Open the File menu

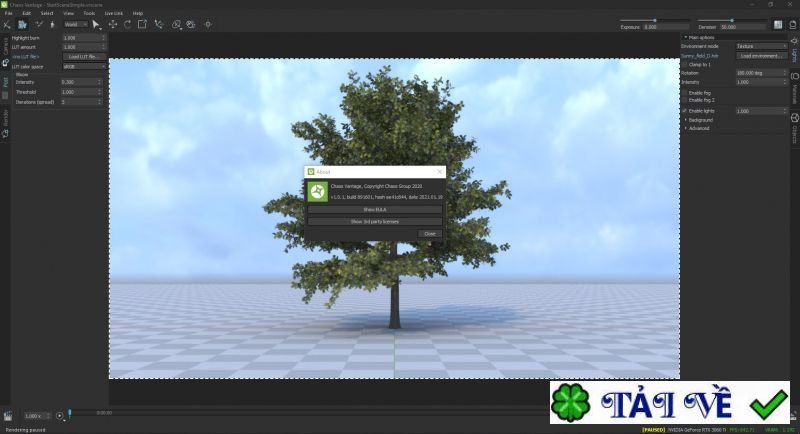pyautogui.click(x=8, y=13)
